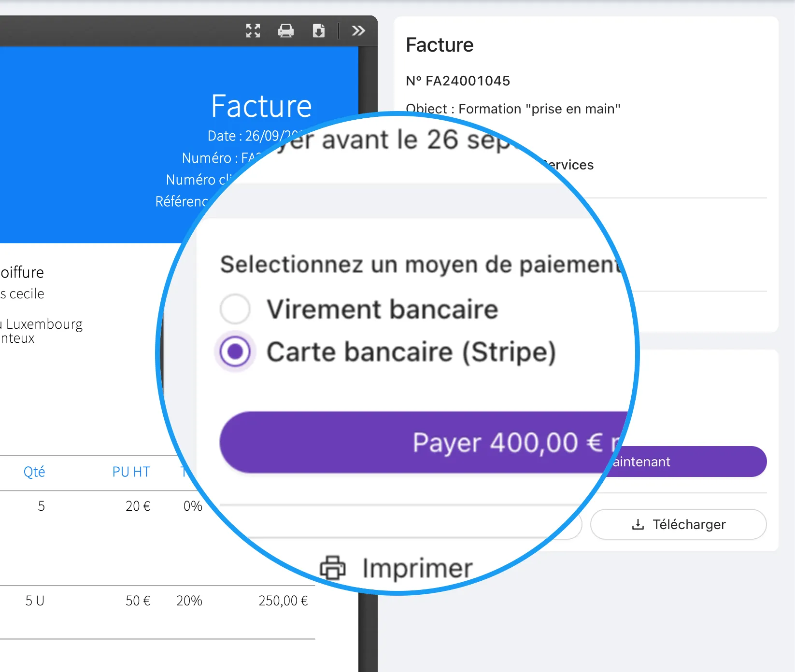795x672 pixels.
Task: Click the 20% tax rate cell
Action: [189, 601]
